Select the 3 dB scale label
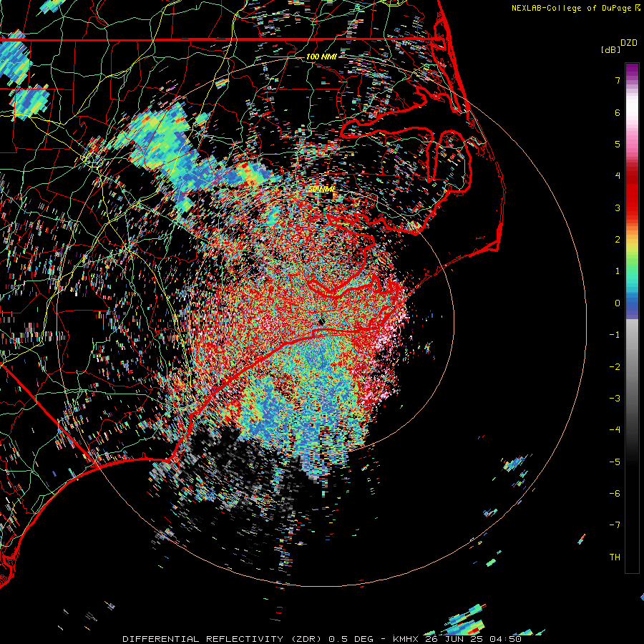 click(x=618, y=208)
